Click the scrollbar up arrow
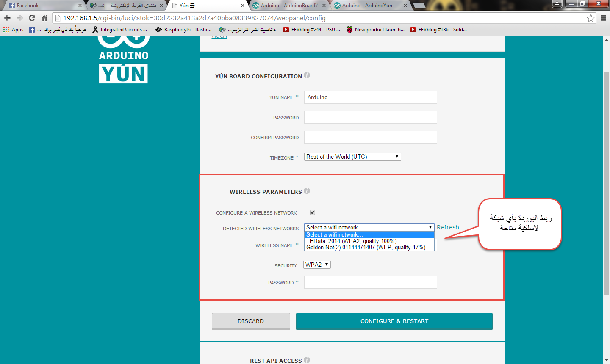The width and height of the screenshot is (610, 364). [606, 39]
